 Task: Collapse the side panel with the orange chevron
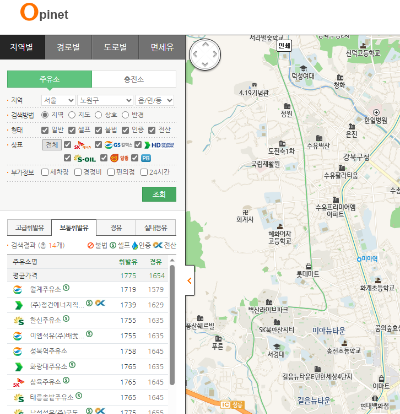pos(190,281)
